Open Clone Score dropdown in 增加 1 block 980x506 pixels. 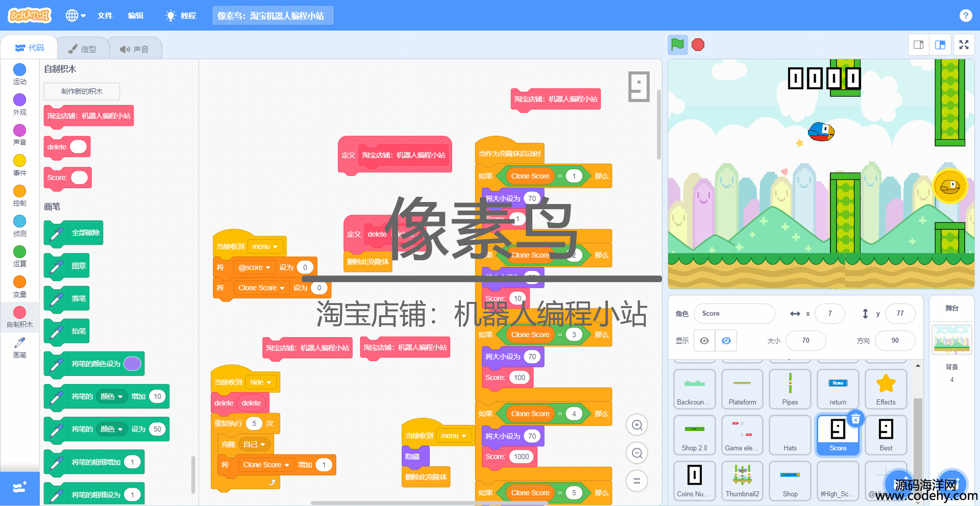(266, 465)
